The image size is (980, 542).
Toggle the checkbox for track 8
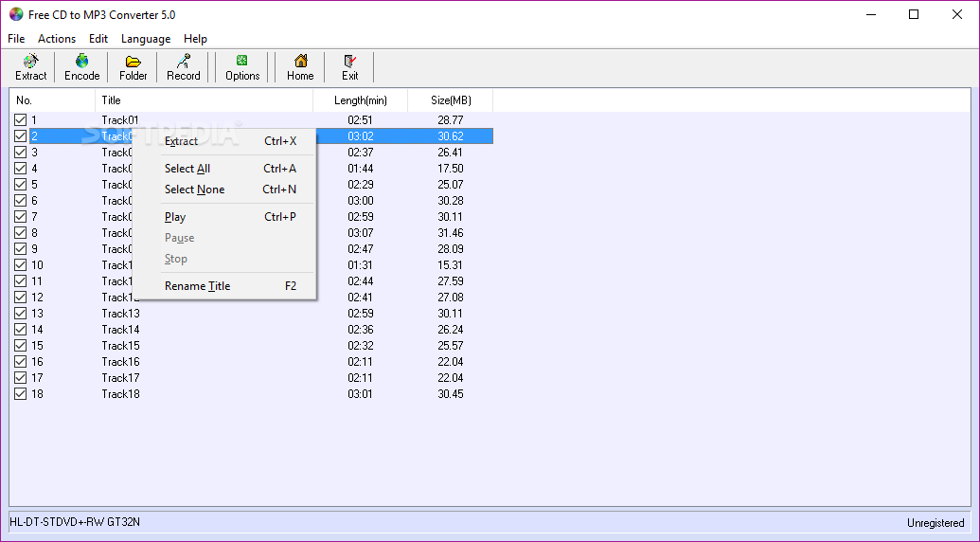[21, 233]
